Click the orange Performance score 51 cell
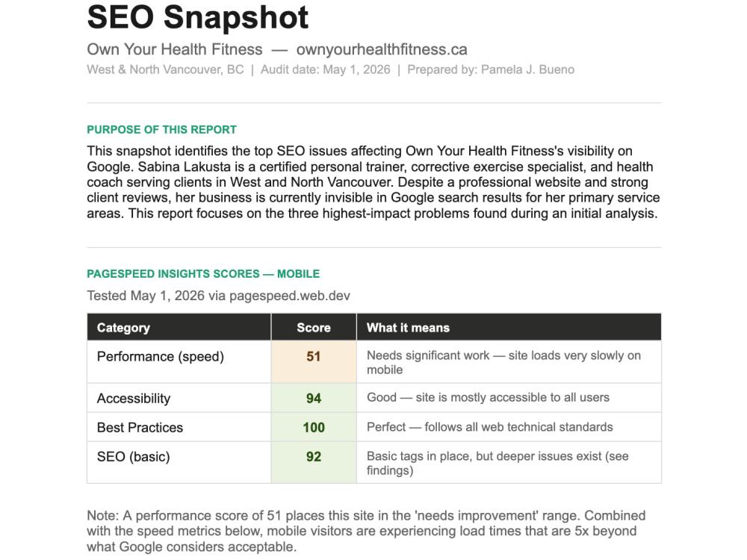This screenshot has width=747, height=560. tap(314, 362)
